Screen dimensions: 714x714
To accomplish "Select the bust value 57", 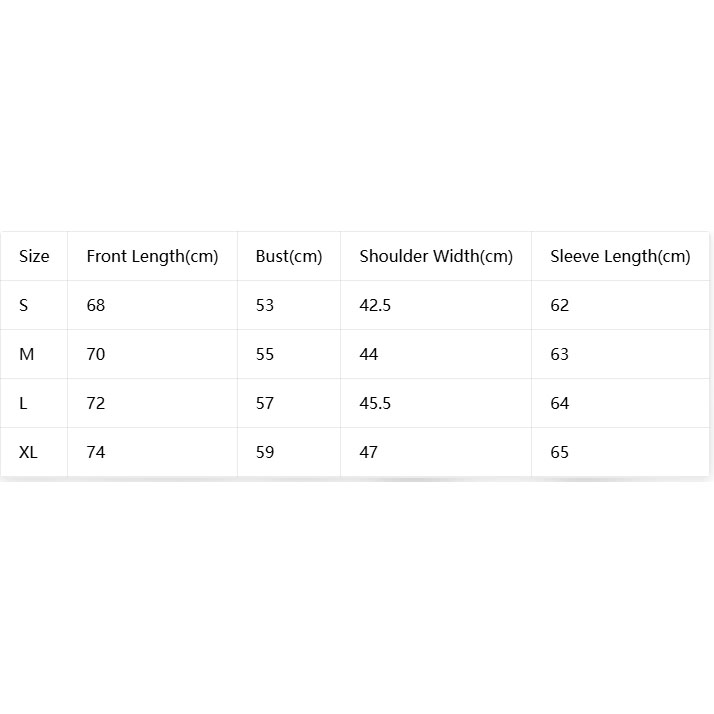I will [x=265, y=403].
